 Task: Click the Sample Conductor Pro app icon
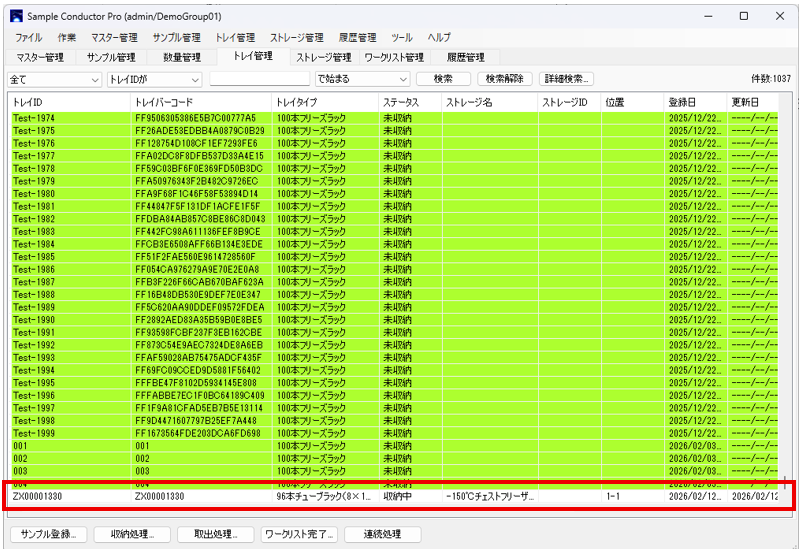pos(15,16)
